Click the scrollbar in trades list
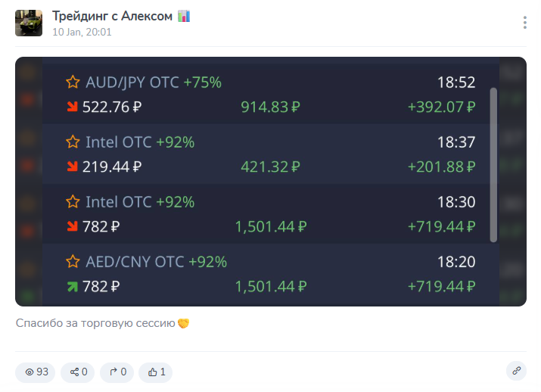The image size is (541, 392). coord(493,164)
